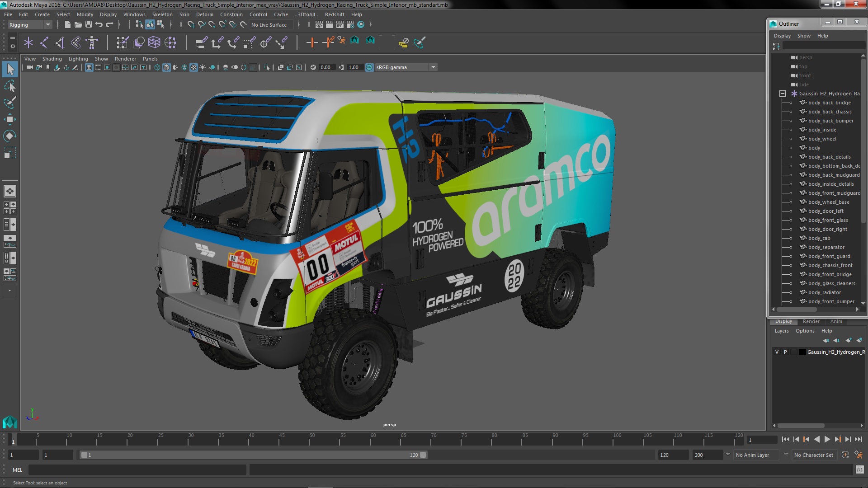
Task: Activate the Rotate tool
Action: tap(10, 136)
